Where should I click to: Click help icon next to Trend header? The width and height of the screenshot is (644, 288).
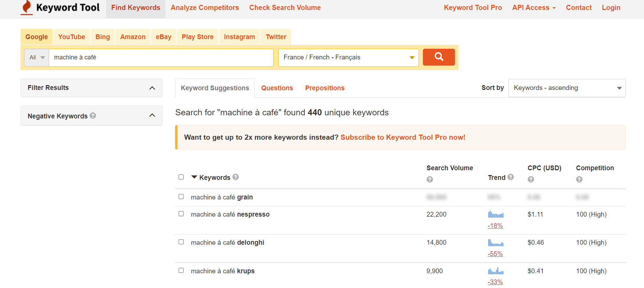point(510,177)
